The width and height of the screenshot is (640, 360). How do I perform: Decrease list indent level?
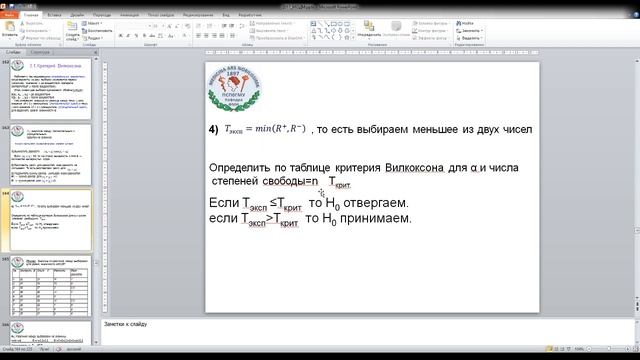(224, 26)
